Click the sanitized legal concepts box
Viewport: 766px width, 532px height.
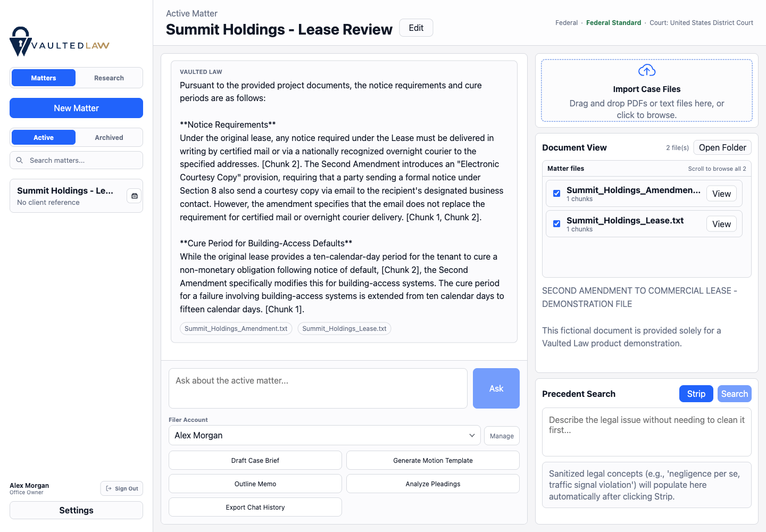click(647, 485)
